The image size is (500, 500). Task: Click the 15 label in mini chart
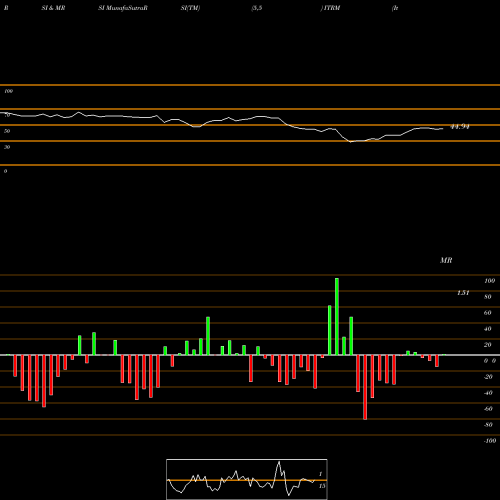[x=322, y=486]
